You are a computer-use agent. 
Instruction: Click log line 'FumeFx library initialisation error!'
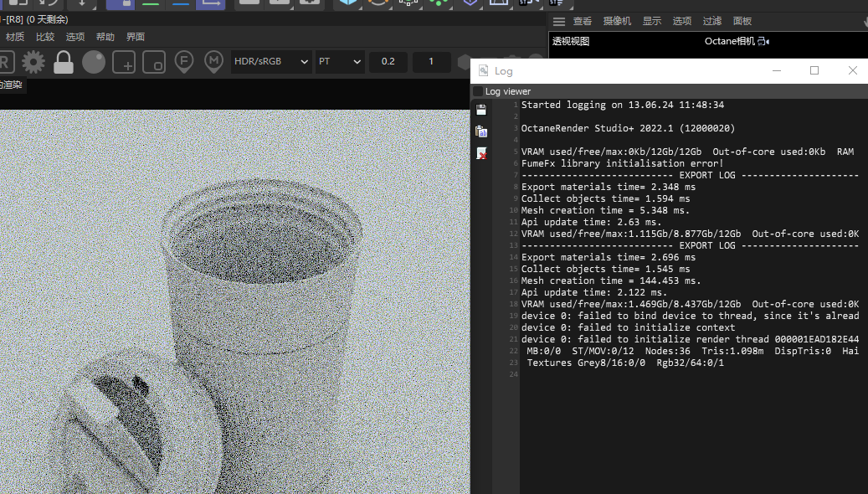pyautogui.click(x=622, y=163)
